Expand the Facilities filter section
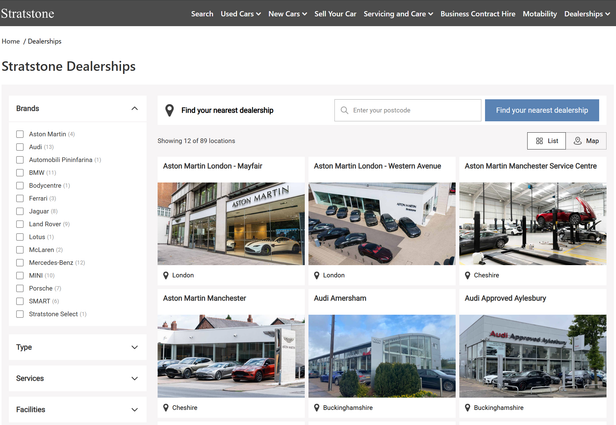This screenshot has height=425, width=616. [x=77, y=409]
